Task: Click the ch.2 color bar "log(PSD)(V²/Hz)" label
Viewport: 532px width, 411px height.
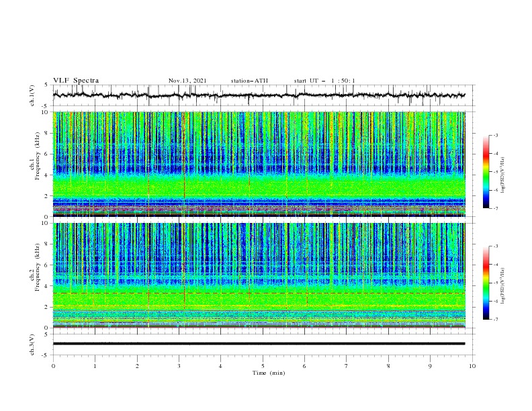Action: tap(502, 285)
